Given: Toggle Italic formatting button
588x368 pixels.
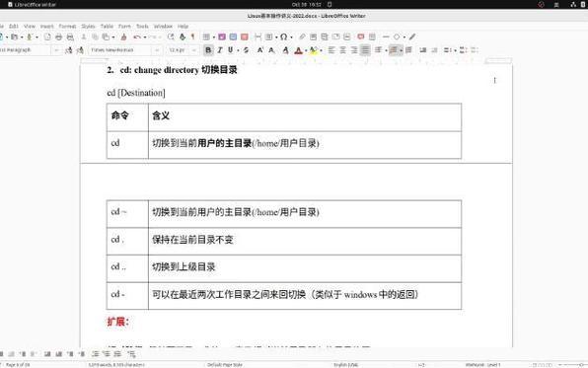Looking at the screenshot, I should point(220,50).
